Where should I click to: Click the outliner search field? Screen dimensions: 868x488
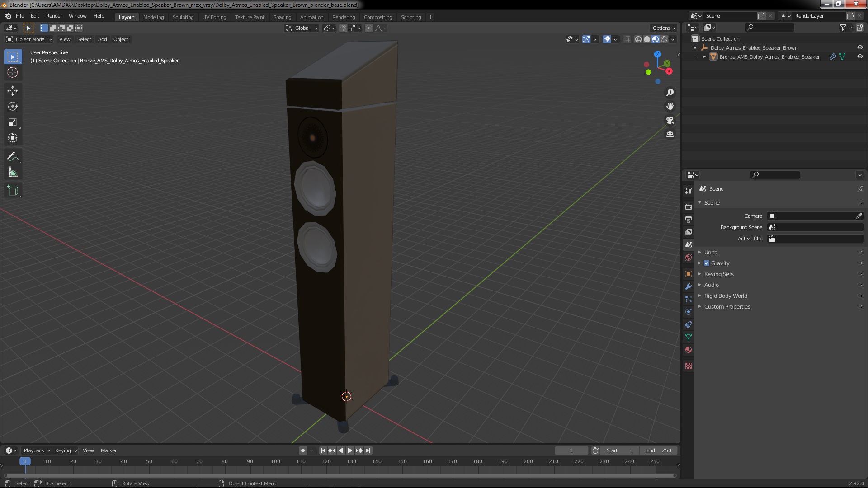coord(769,28)
